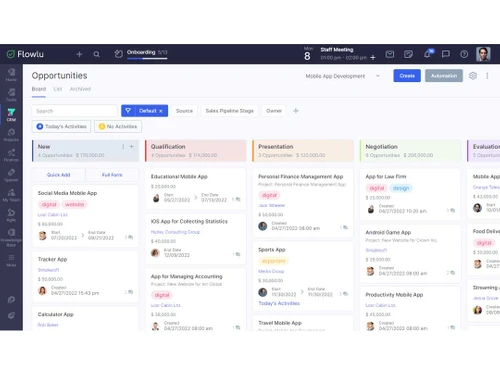Screen dimensions: 500x375
Task: Open the Agile section in sidebar
Action: (11, 215)
